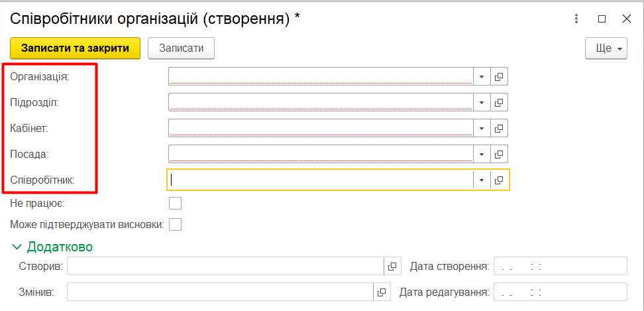The width and height of the screenshot is (644, 311).
Task: Enable Може підтверджувати висновки checkbox
Action: coord(176,225)
